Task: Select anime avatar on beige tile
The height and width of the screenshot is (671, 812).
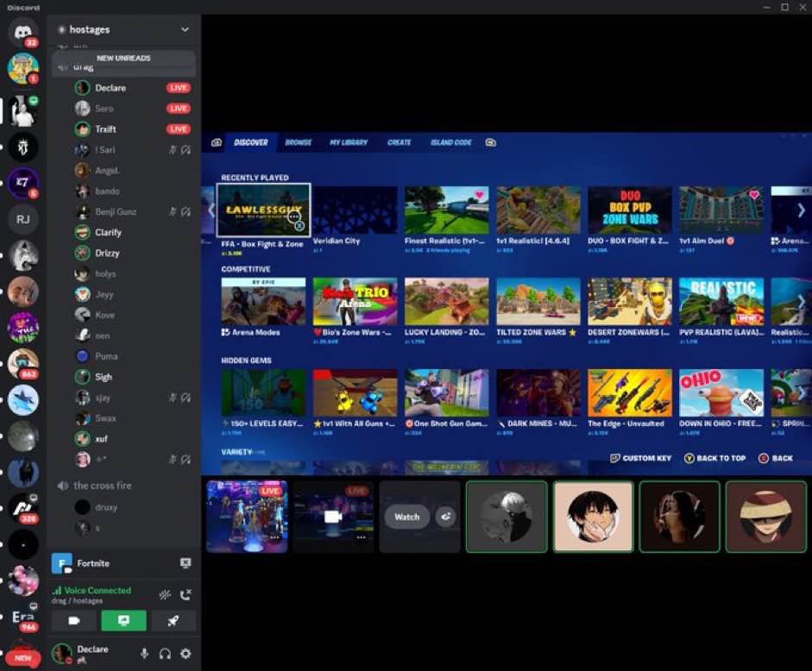Action: [593, 517]
